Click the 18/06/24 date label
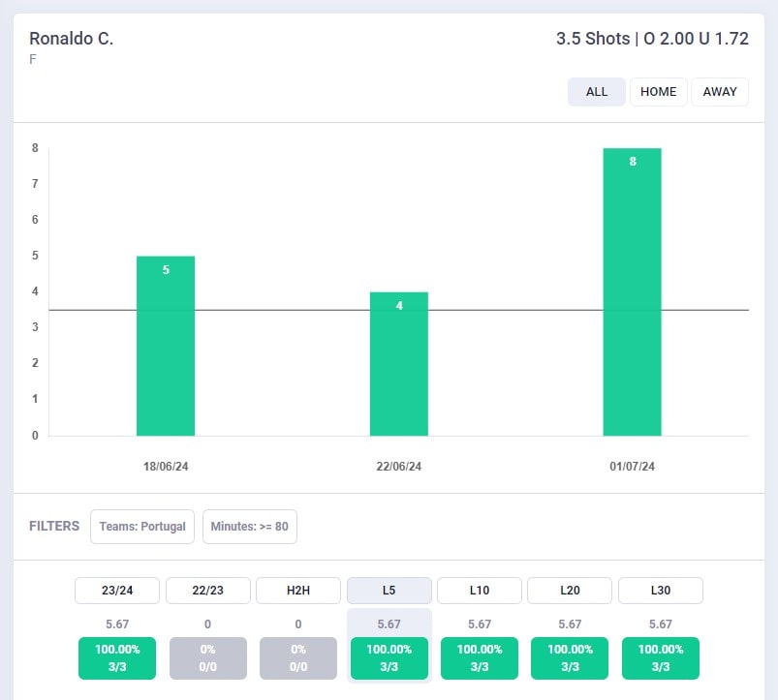 (166, 467)
